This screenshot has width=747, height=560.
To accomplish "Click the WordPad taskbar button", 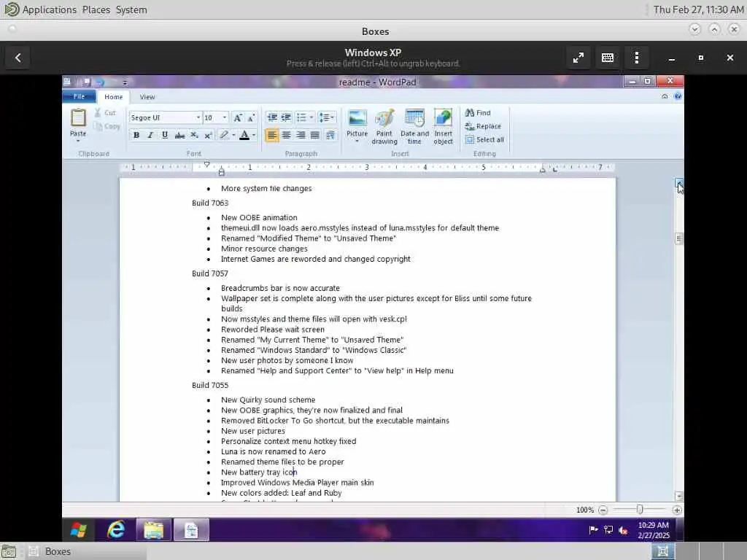I will pos(191,529).
